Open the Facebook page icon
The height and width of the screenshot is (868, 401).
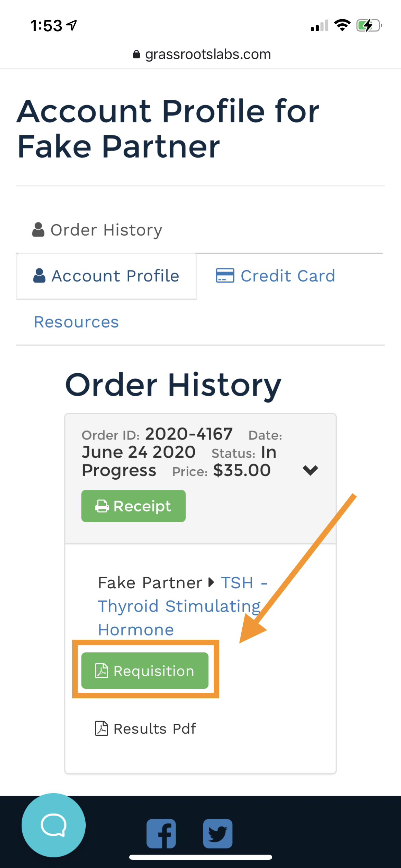click(x=161, y=834)
